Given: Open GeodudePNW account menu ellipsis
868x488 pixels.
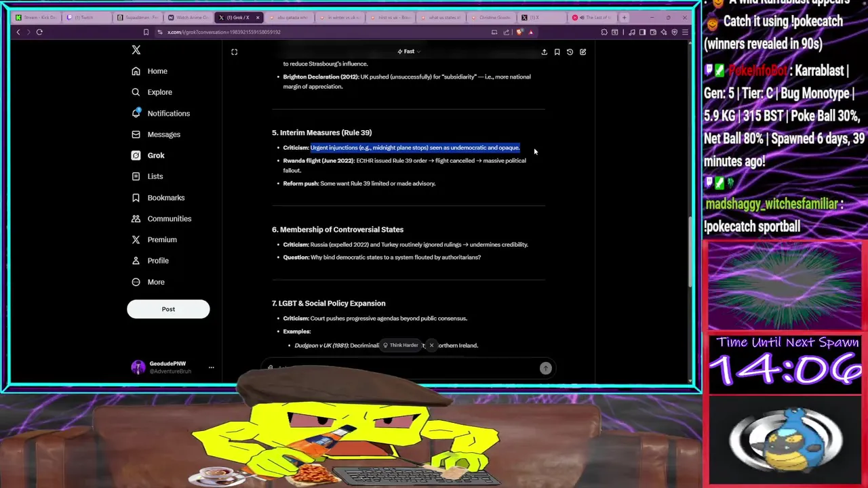Looking at the screenshot, I should 211,367.
